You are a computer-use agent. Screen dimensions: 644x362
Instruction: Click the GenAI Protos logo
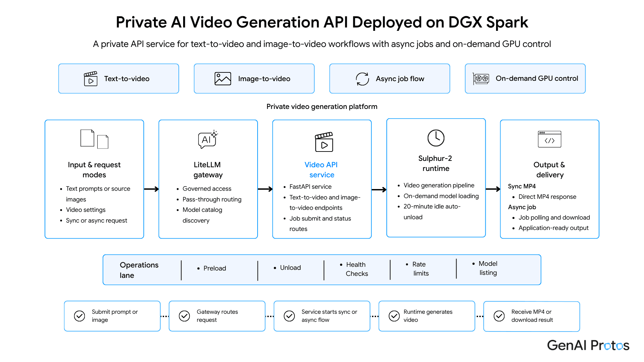[588, 345]
